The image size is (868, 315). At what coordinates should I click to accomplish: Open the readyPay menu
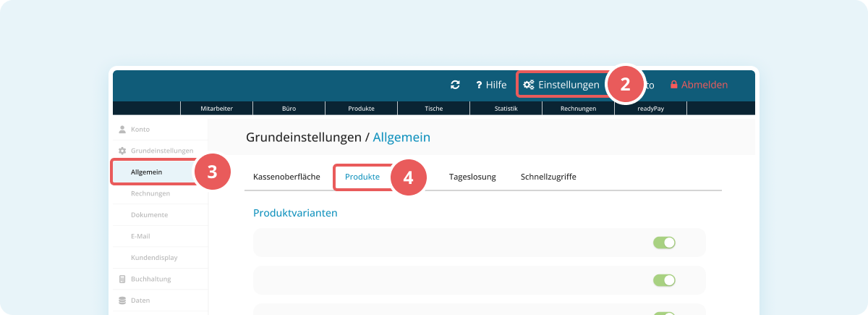pyautogui.click(x=650, y=108)
